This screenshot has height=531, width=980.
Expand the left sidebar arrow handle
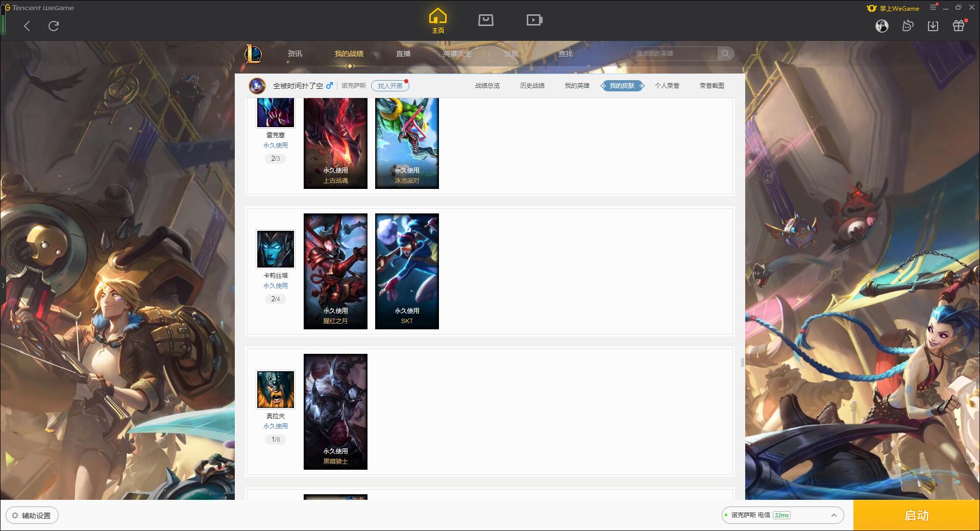[3, 285]
